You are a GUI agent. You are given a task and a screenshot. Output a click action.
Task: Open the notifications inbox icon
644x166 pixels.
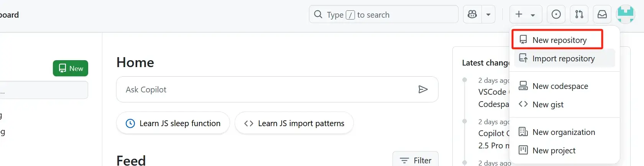point(602,15)
